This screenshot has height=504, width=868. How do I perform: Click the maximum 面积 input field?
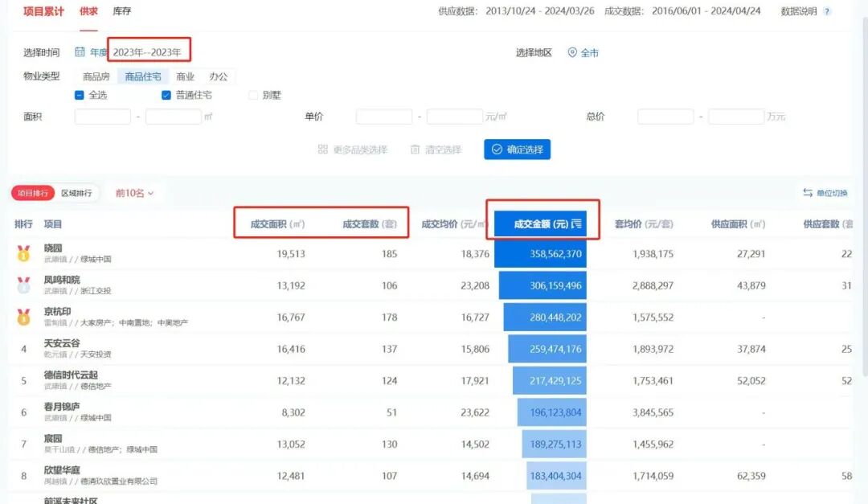pyautogui.click(x=174, y=117)
